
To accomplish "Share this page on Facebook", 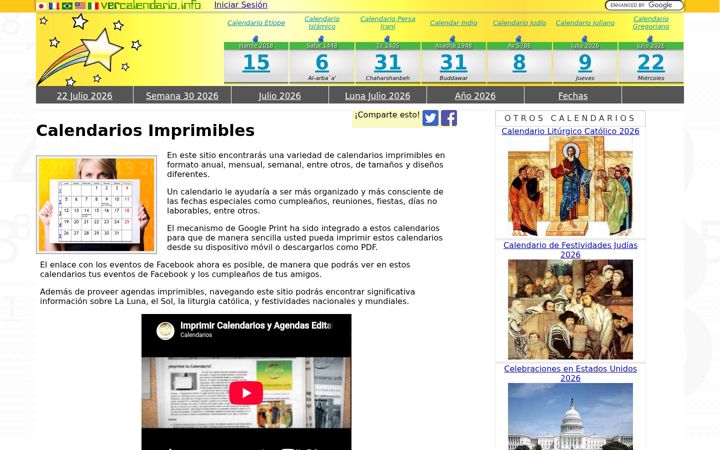I will tap(449, 118).
